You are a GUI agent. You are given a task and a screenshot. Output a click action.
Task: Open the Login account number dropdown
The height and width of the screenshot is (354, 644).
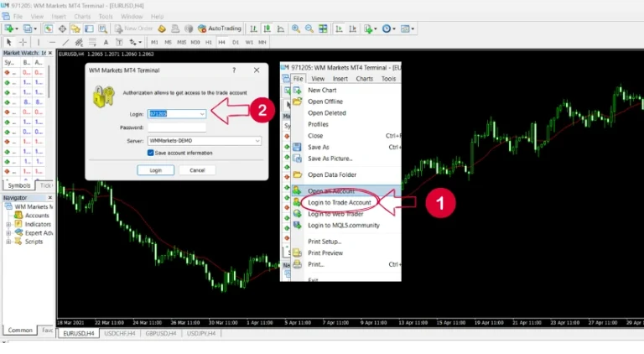point(202,114)
